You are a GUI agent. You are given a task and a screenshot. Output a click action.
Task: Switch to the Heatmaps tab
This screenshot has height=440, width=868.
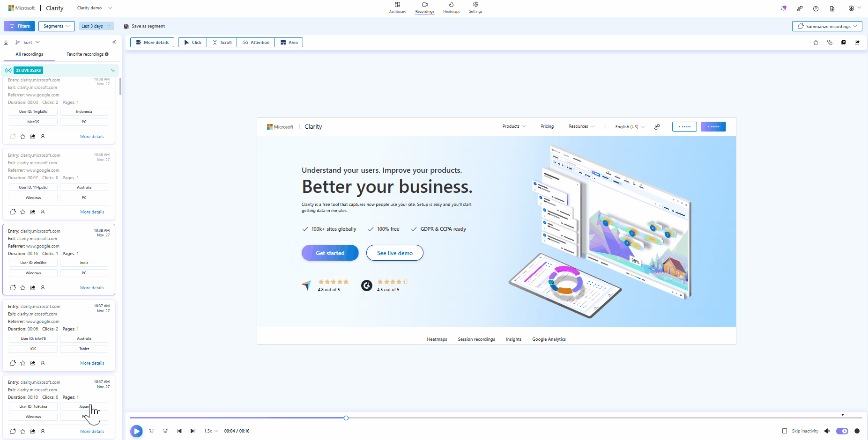coord(452,8)
